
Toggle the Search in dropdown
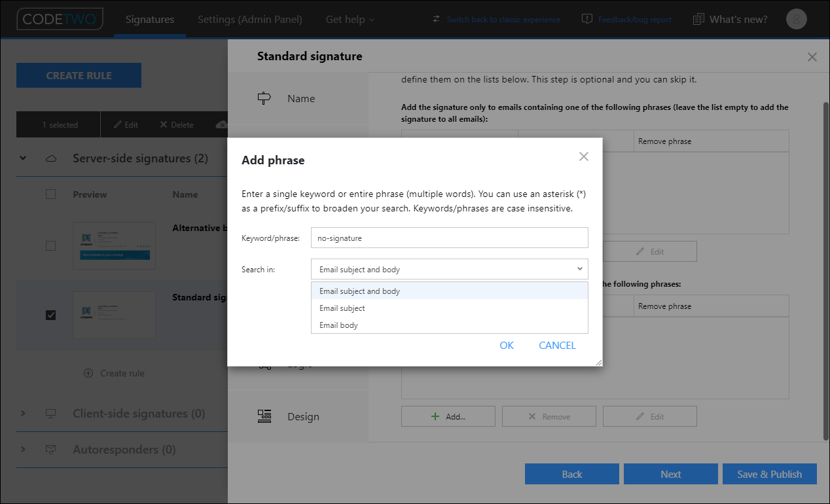point(449,269)
